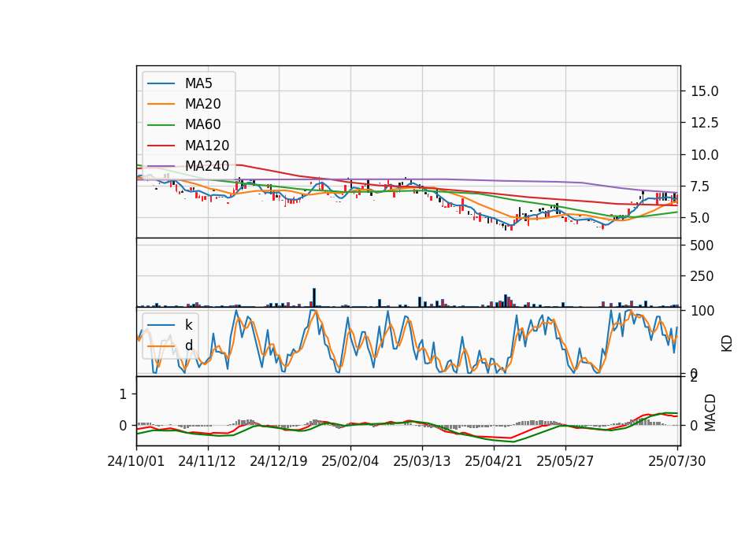Click the 15.0 price axis label
This screenshot has width=756, height=543.
[704, 91]
